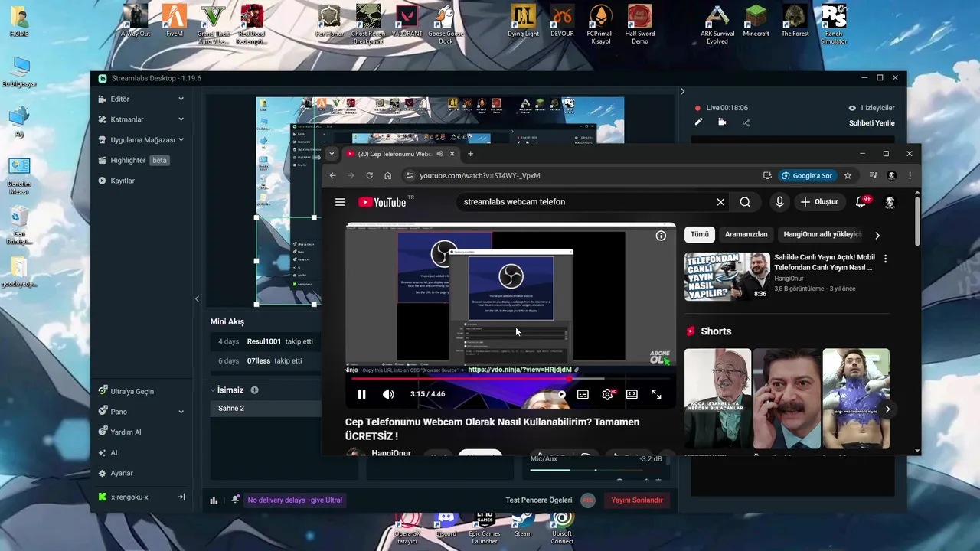Click the 'No delivery delays—give Ultra!' banner
This screenshot has height=551, width=980.
coord(295,500)
